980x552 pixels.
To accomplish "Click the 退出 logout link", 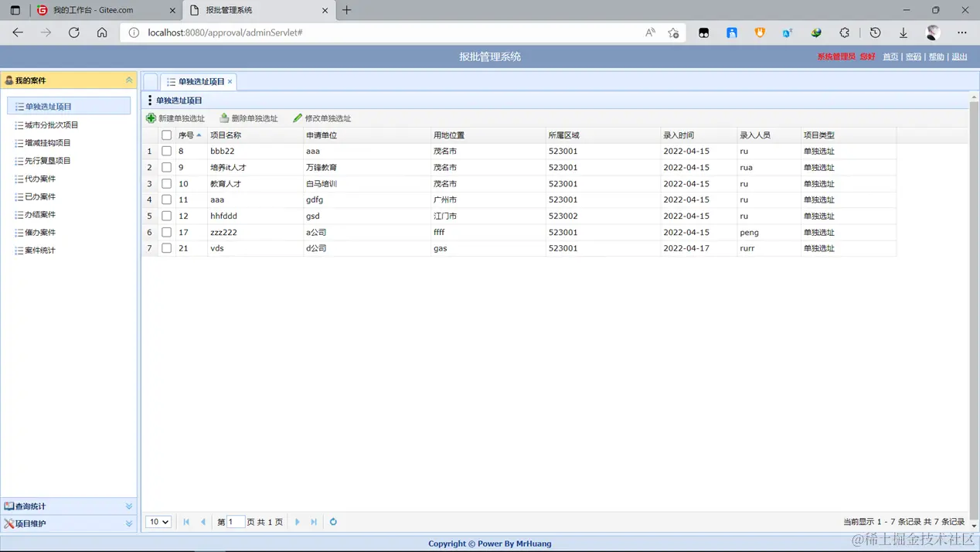I will 960,56.
